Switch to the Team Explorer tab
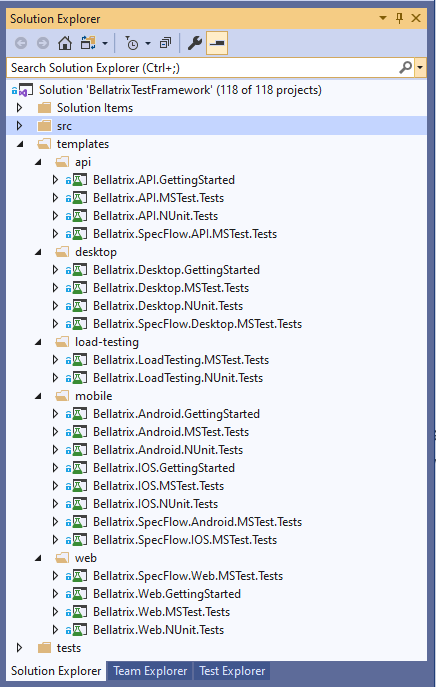The height and width of the screenshot is (687, 436). click(150, 671)
